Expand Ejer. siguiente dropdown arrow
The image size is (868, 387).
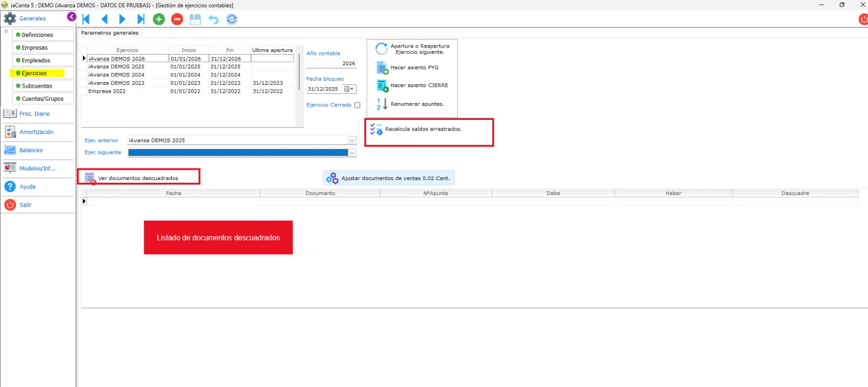click(x=352, y=153)
